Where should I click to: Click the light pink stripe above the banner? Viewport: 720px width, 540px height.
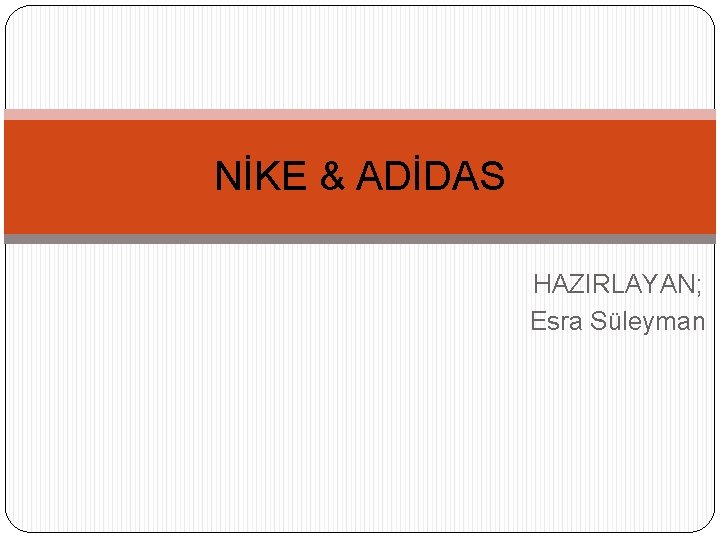click(x=360, y=114)
